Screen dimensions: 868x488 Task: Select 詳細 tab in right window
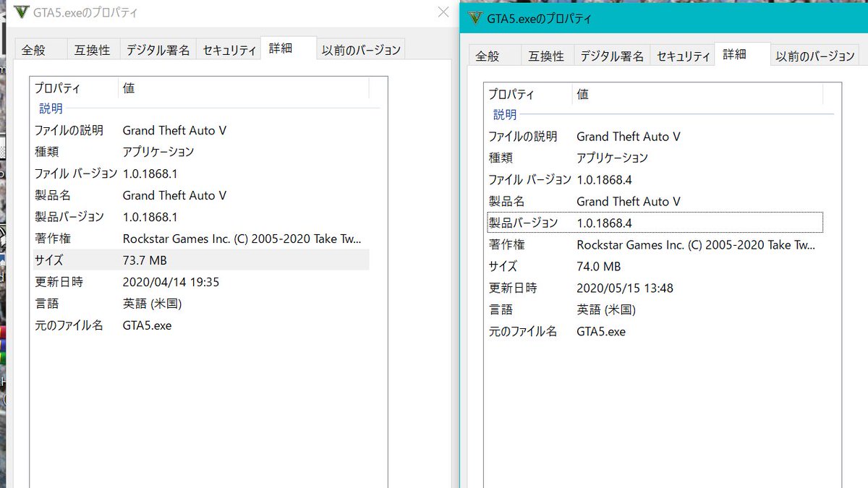pos(742,53)
